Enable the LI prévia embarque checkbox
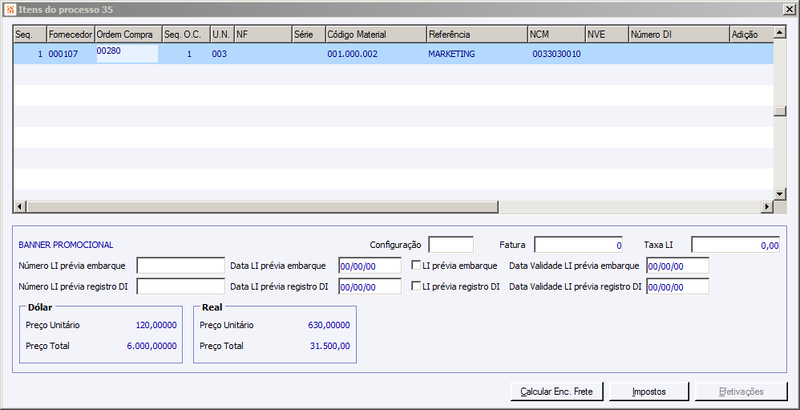 416,265
